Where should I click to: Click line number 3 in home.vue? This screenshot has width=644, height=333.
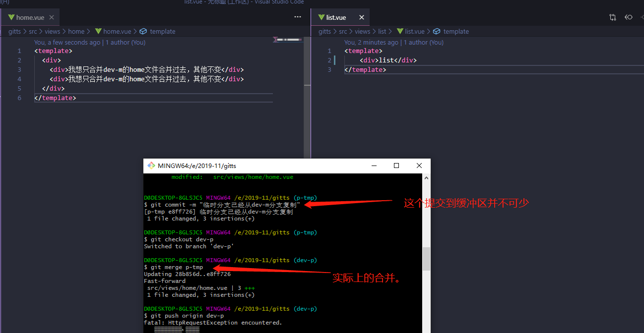[19, 69]
